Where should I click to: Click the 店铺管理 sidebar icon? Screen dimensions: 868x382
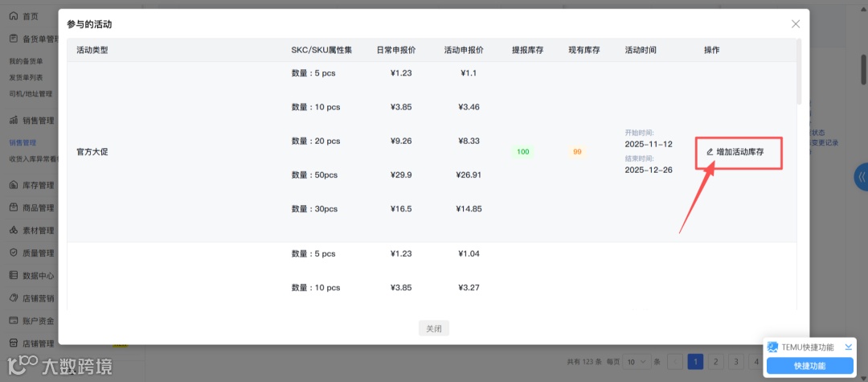14,343
